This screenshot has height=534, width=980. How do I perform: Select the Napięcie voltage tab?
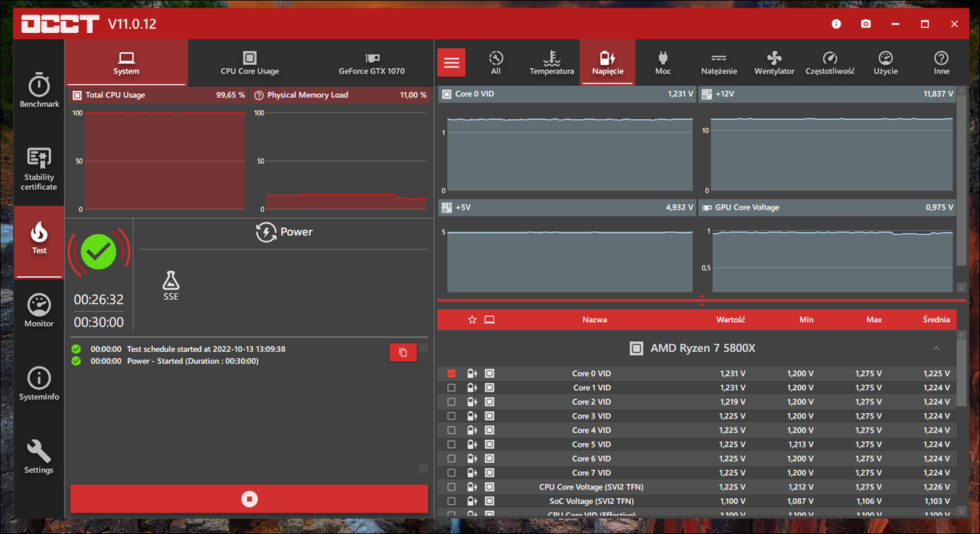[x=608, y=63]
